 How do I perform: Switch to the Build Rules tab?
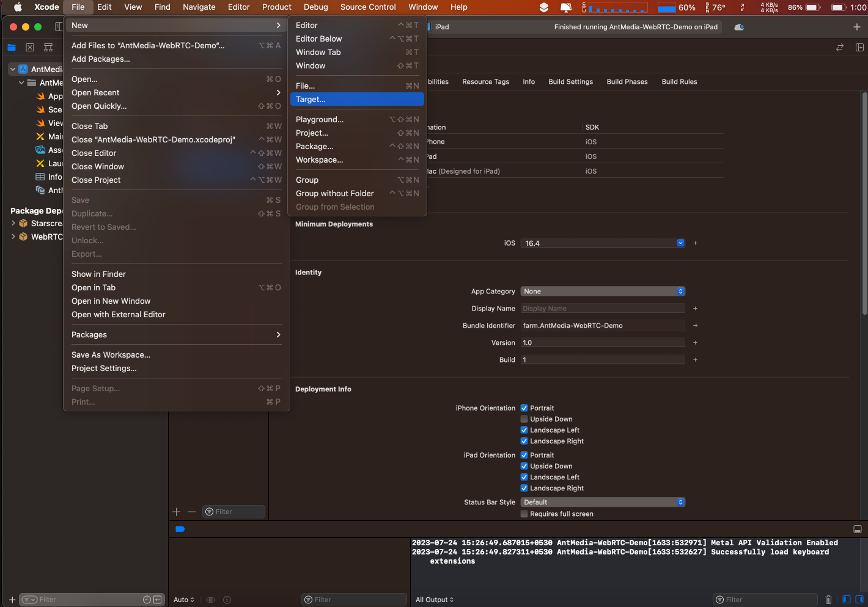[x=679, y=82]
